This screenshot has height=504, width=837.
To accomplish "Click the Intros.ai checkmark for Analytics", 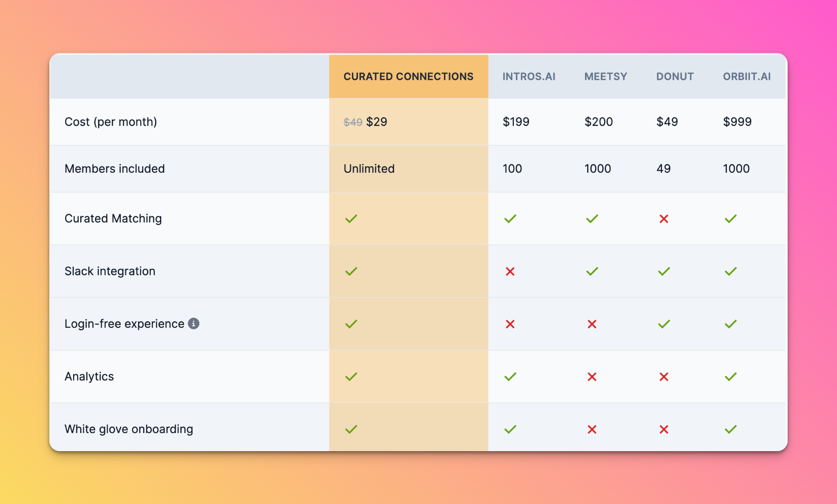I will pos(510,377).
